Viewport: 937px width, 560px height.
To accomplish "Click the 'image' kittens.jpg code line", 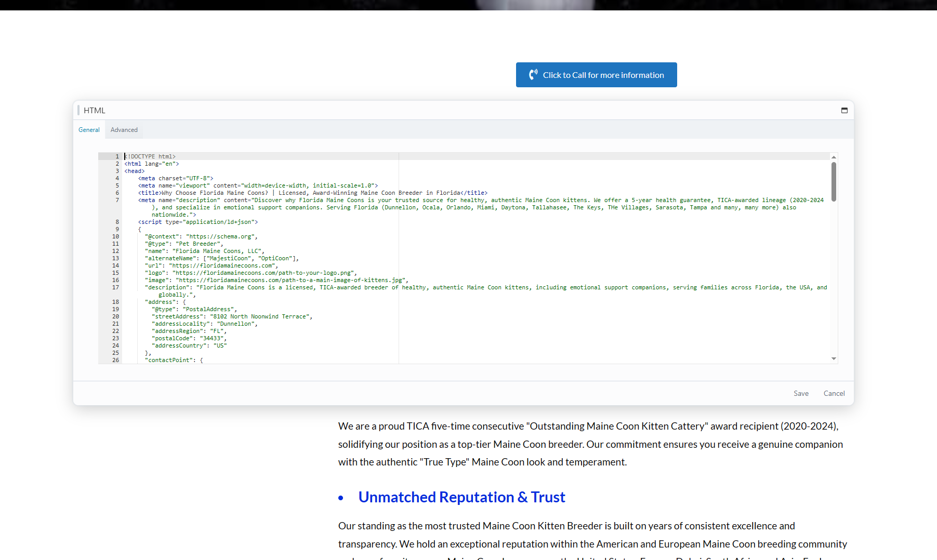I will [x=276, y=280].
